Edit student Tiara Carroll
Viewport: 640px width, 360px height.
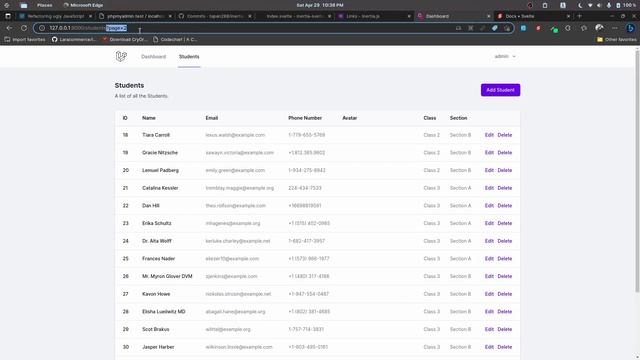tap(489, 135)
